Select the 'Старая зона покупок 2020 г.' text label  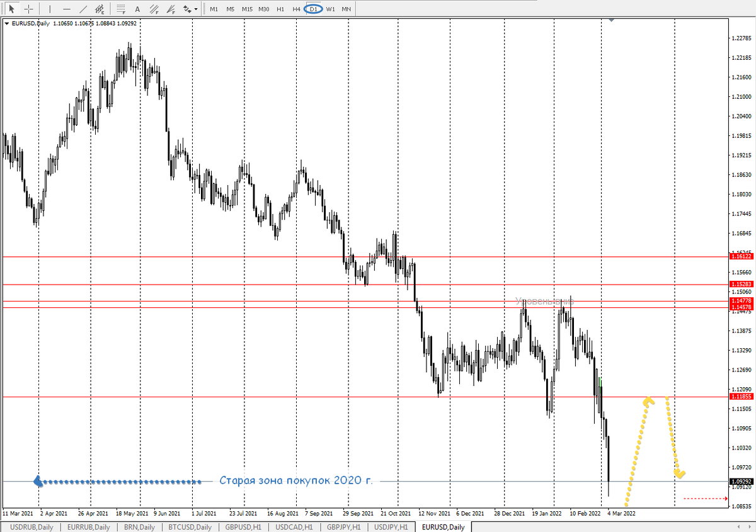coord(296,481)
